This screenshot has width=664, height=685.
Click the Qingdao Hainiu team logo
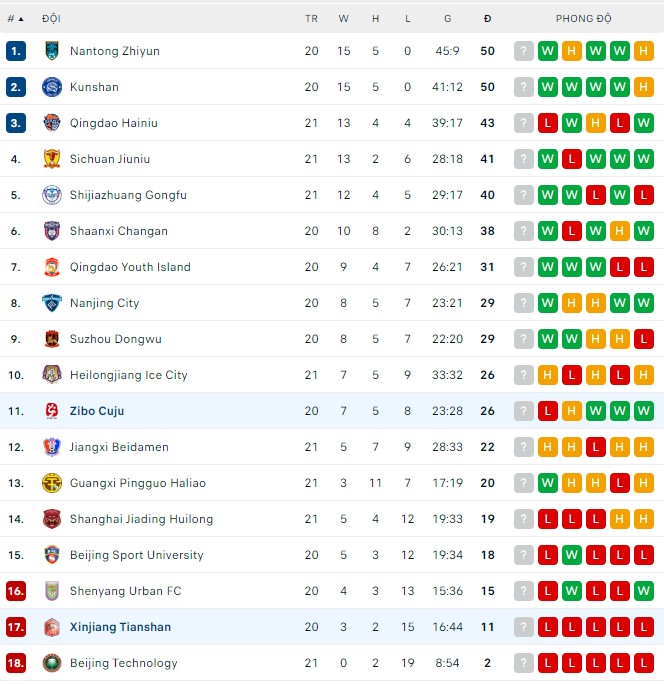point(52,123)
